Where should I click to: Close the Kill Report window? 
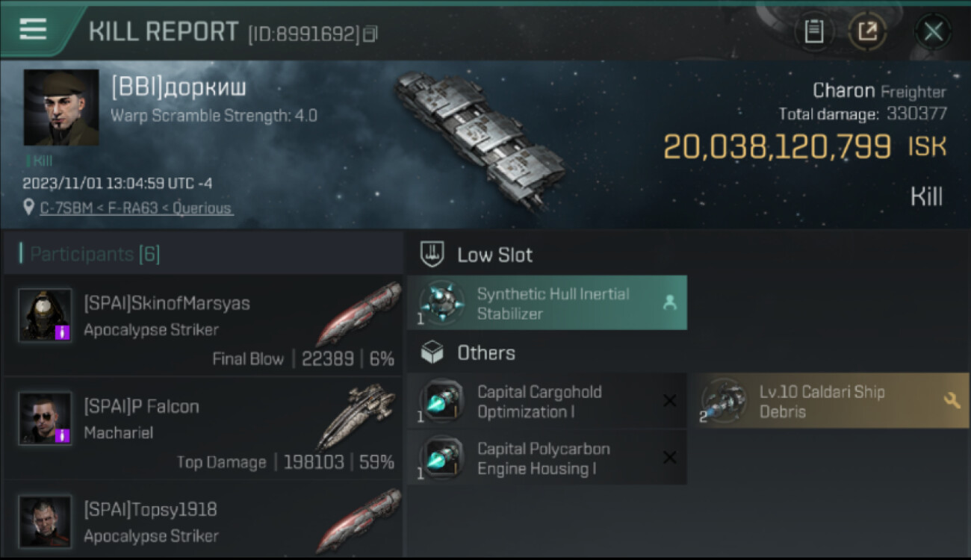click(933, 31)
